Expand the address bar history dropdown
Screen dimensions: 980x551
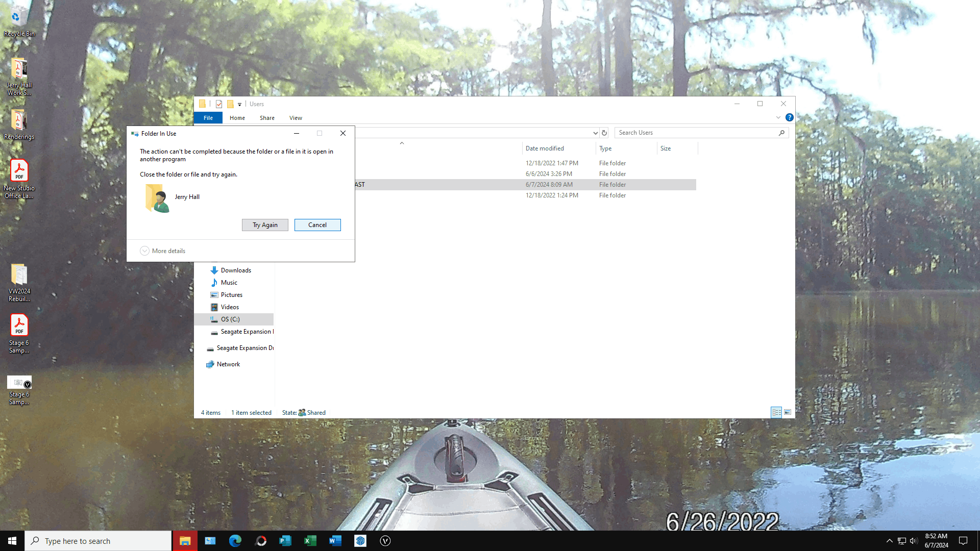click(595, 133)
